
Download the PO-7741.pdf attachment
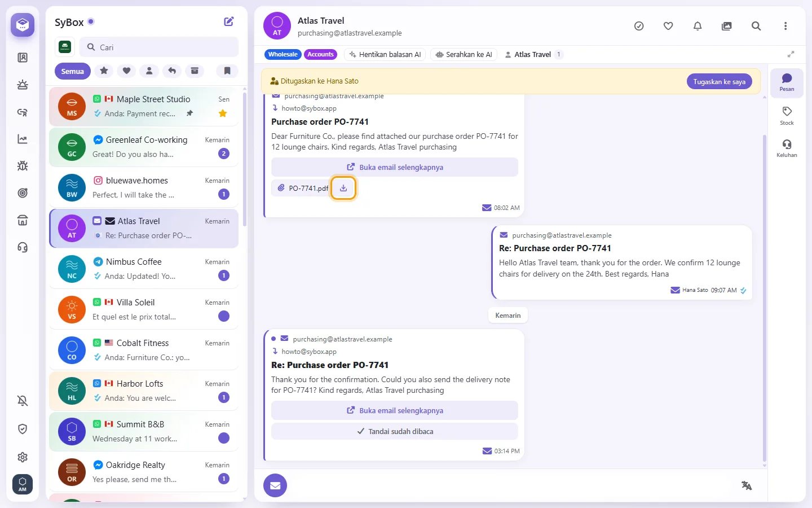(x=343, y=188)
